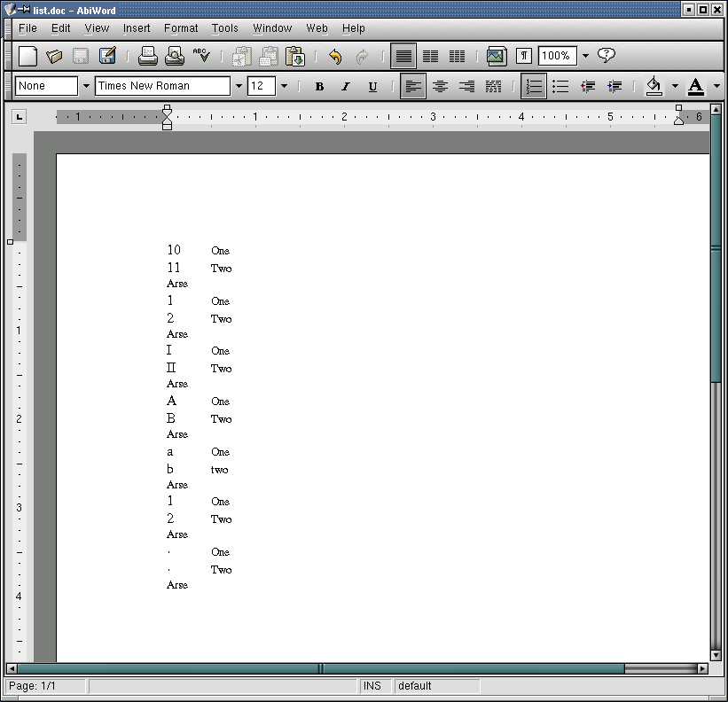Click the lowercase 'two' list entry

[219, 470]
